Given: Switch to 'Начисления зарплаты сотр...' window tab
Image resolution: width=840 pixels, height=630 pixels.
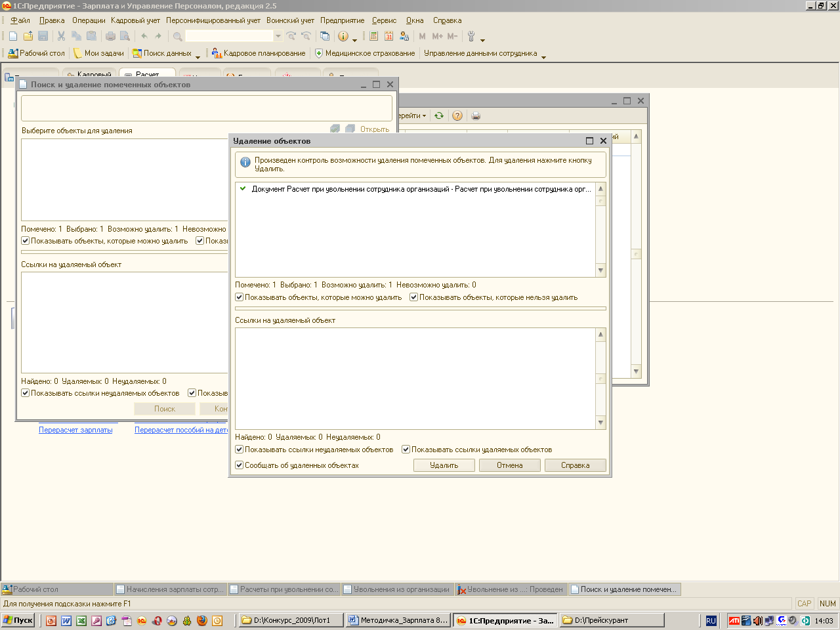Looking at the screenshot, I should tap(170, 589).
